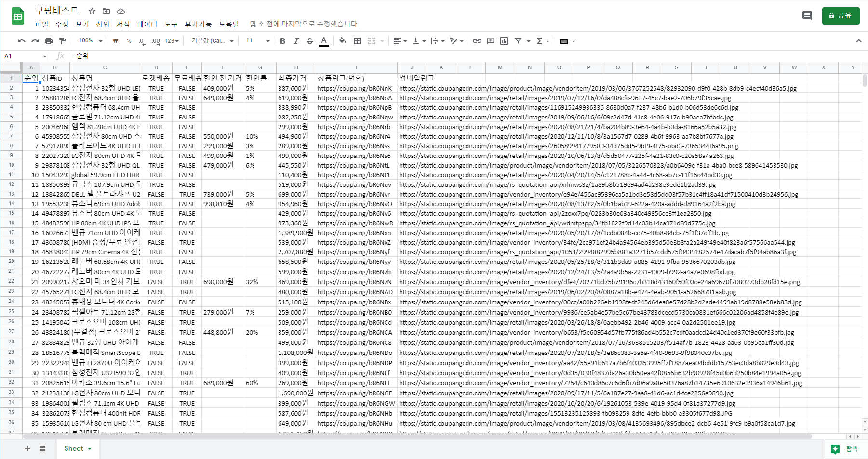Click the green 공유 share button

(x=841, y=16)
